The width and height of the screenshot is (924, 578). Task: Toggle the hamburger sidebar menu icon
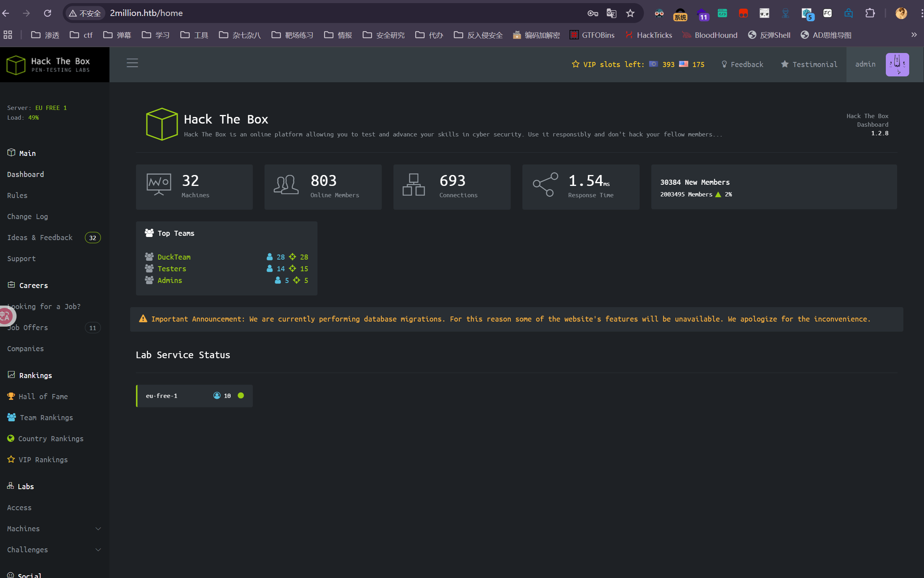pos(132,63)
